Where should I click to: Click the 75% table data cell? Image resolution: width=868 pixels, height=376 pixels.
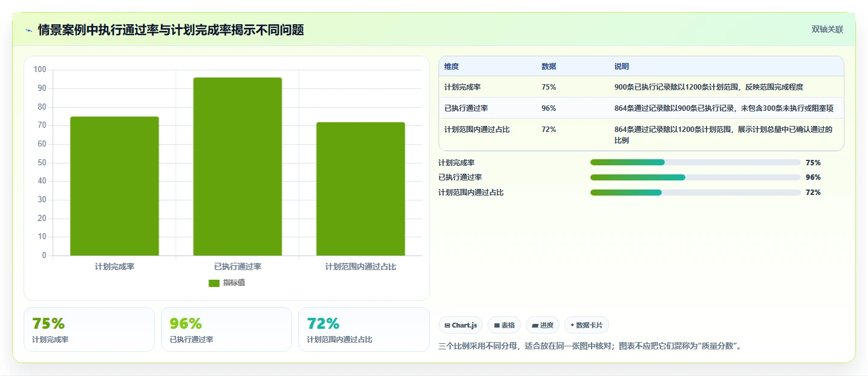pos(549,87)
